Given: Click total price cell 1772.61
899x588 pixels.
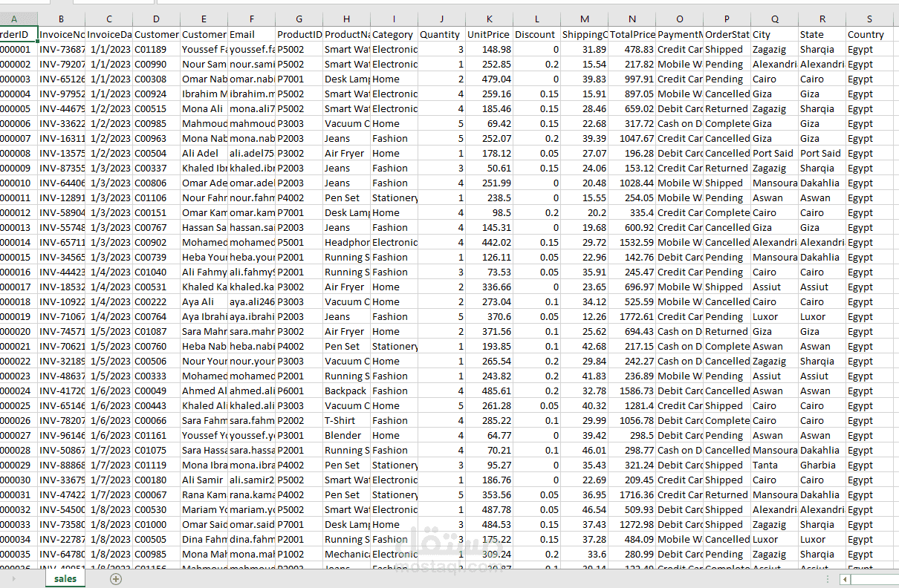Looking at the screenshot, I should (632, 316).
